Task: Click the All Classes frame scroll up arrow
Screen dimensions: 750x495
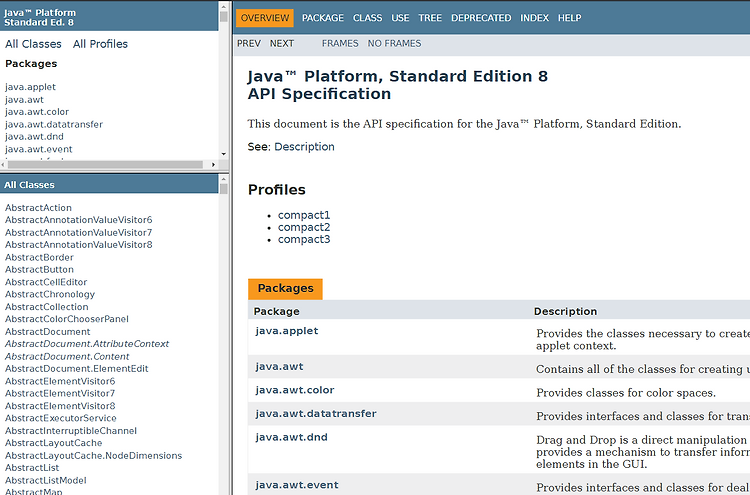Action: (x=223, y=179)
